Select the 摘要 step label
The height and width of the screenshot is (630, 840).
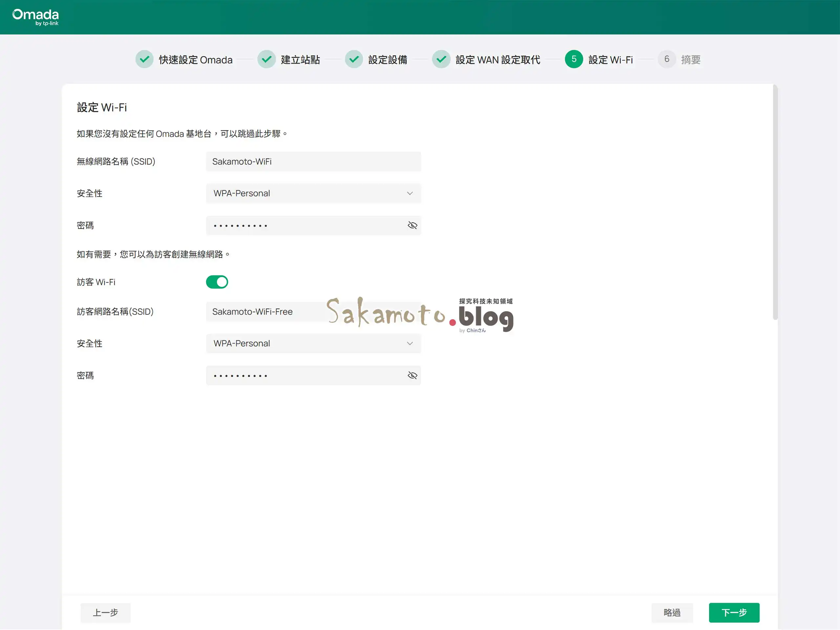(690, 60)
